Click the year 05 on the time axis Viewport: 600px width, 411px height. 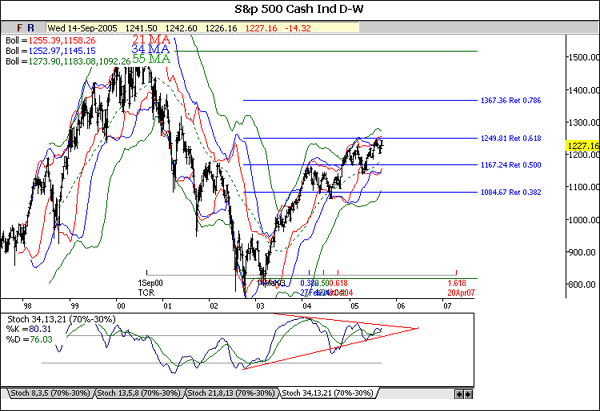(x=354, y=306)
